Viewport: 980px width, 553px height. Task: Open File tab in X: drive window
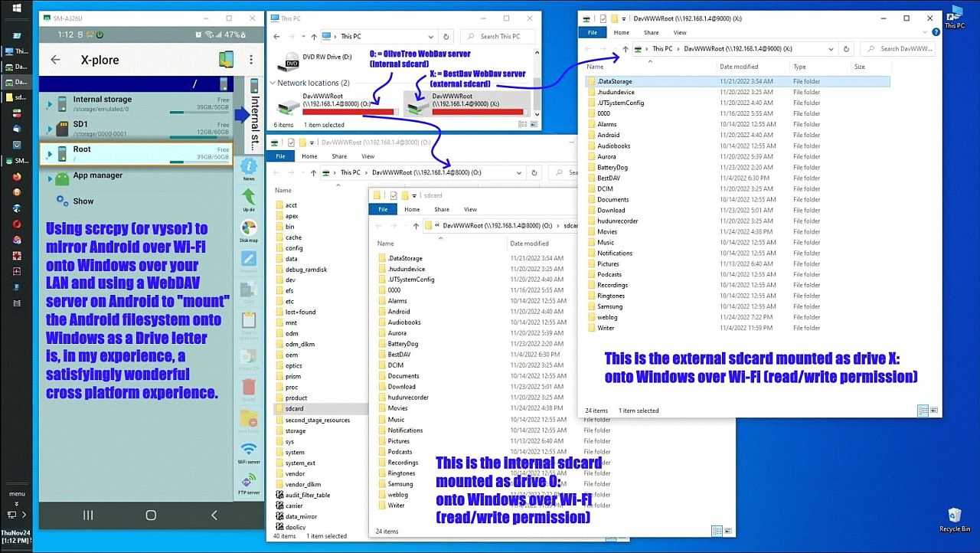tap(593, 32)
